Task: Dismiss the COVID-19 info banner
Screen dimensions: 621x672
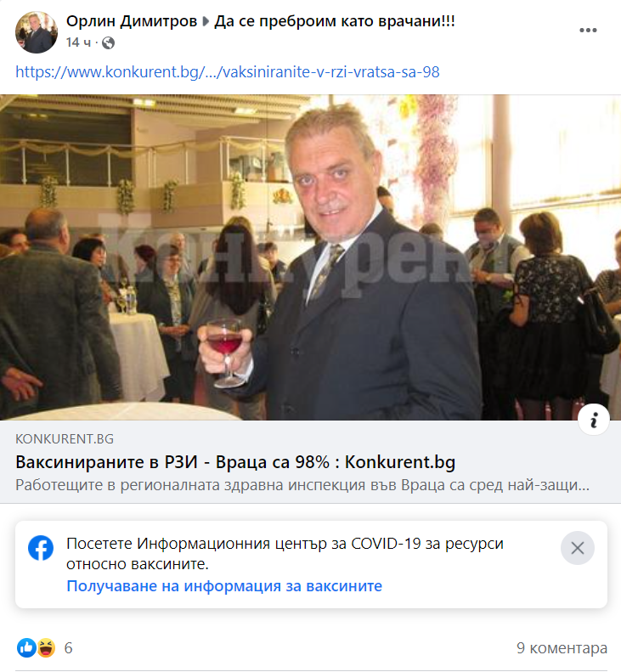Action: [x=578, y=548]
